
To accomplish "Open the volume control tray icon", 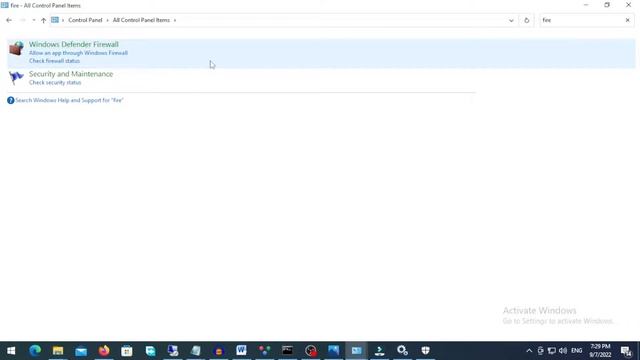I will pos(563,351).
